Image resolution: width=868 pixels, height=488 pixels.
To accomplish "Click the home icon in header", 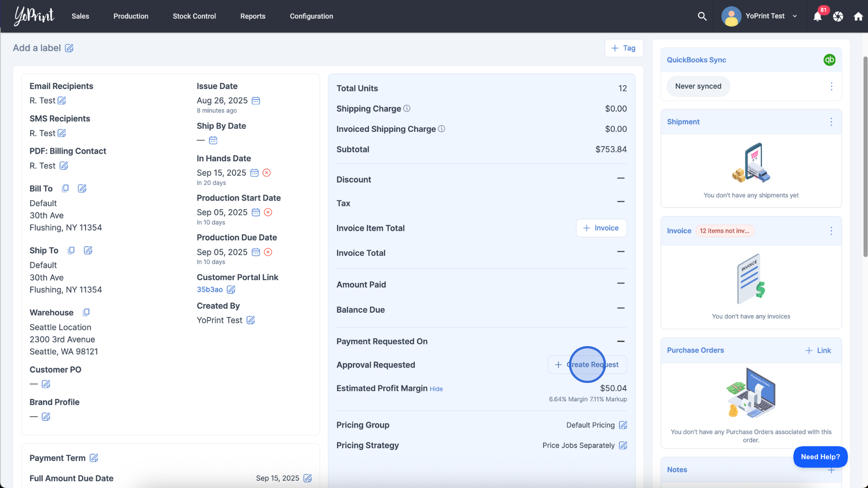I will click(x=858, y=17).
